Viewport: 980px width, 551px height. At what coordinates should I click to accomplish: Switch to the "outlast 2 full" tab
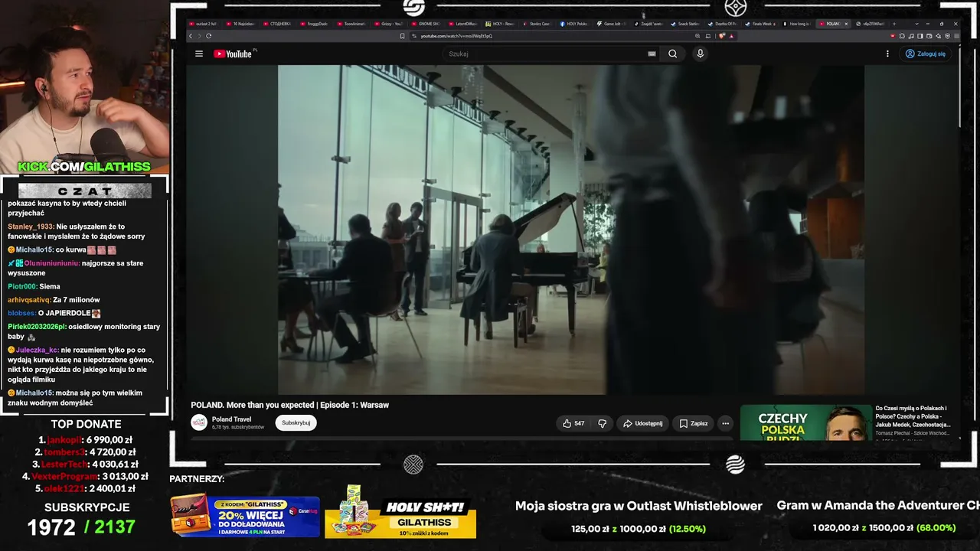(204, 24)
